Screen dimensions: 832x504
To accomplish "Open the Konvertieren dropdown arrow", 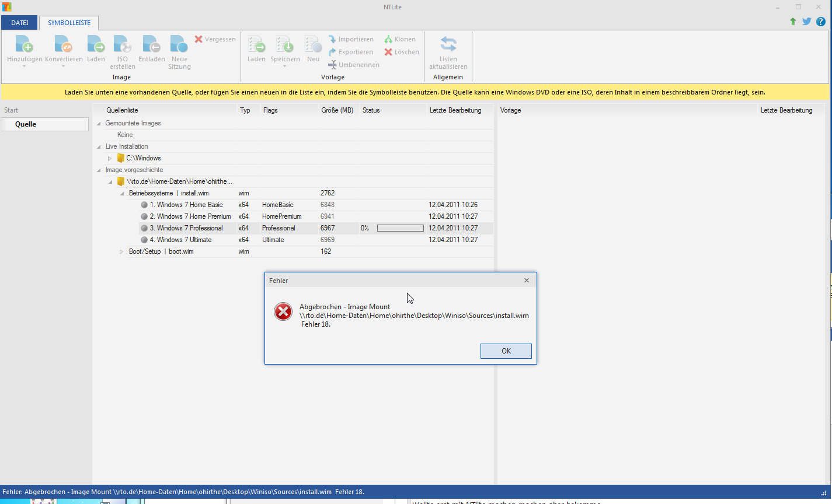I will (x=64, y=66).
